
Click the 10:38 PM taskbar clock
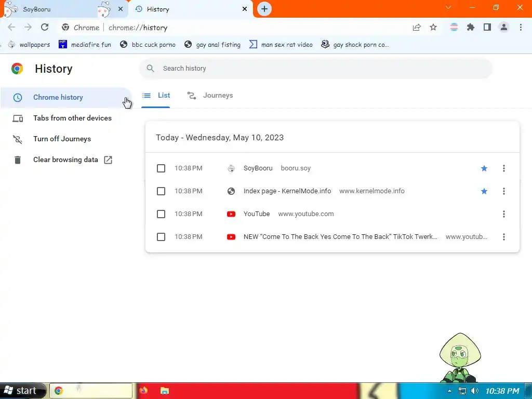(x=502, y=391)
